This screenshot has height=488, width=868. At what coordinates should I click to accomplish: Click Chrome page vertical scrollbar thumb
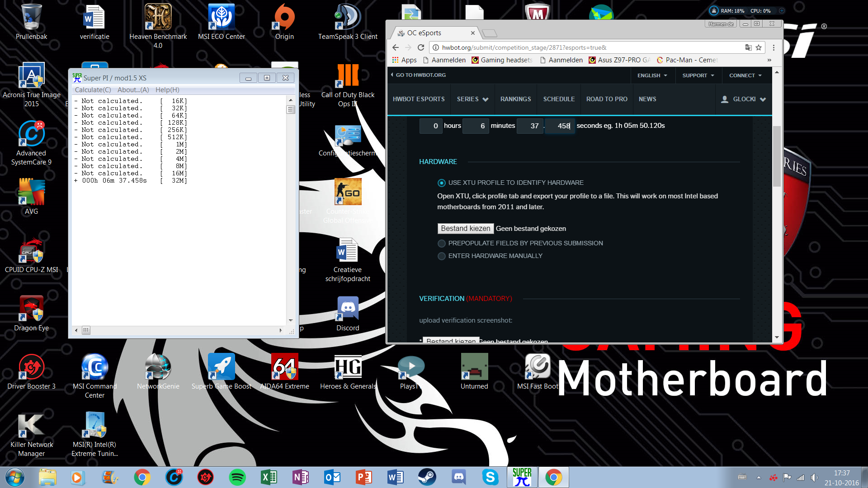777,156
